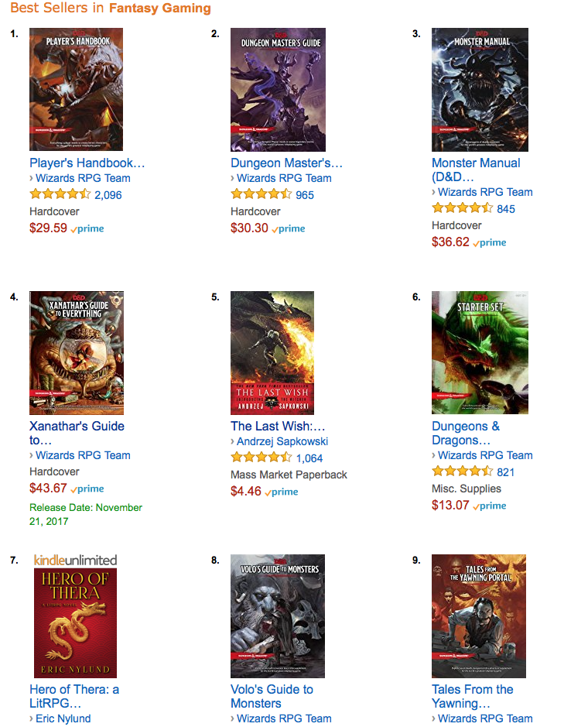Open the Starter Set cover image
This screenshot has height=727, width=588.
click(x=480, y=353)
